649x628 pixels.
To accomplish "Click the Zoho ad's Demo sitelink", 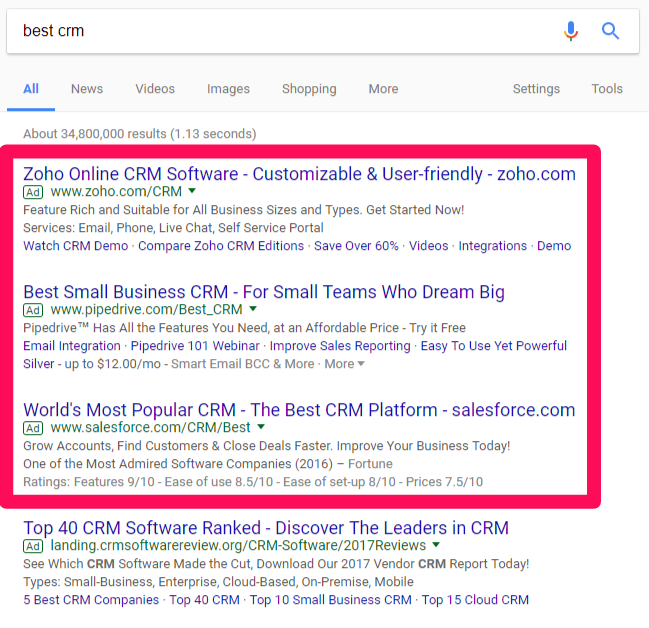I will [x=554, y=246].
